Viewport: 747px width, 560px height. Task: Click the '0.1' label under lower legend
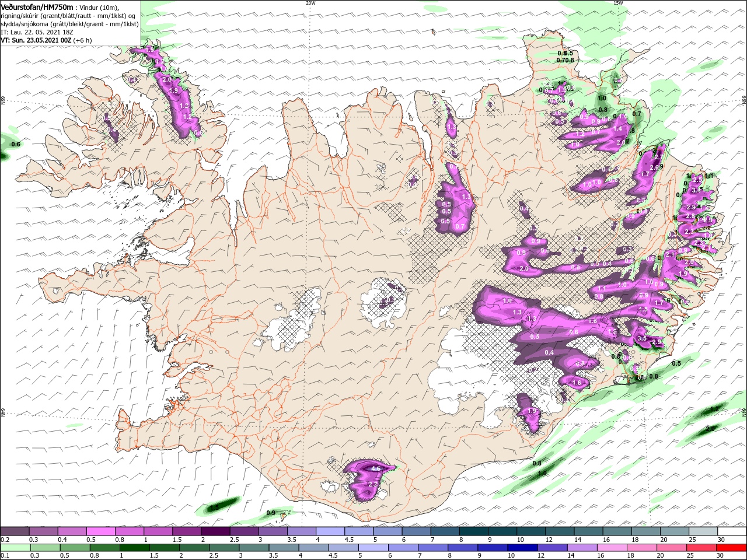pos(5,556)
